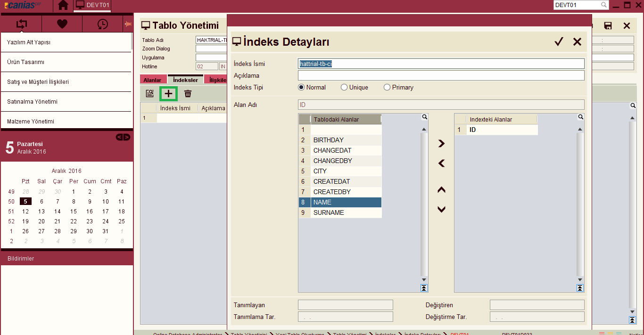Confirm index details with the checkmark icon
The image size is (644, 335).
559,42
